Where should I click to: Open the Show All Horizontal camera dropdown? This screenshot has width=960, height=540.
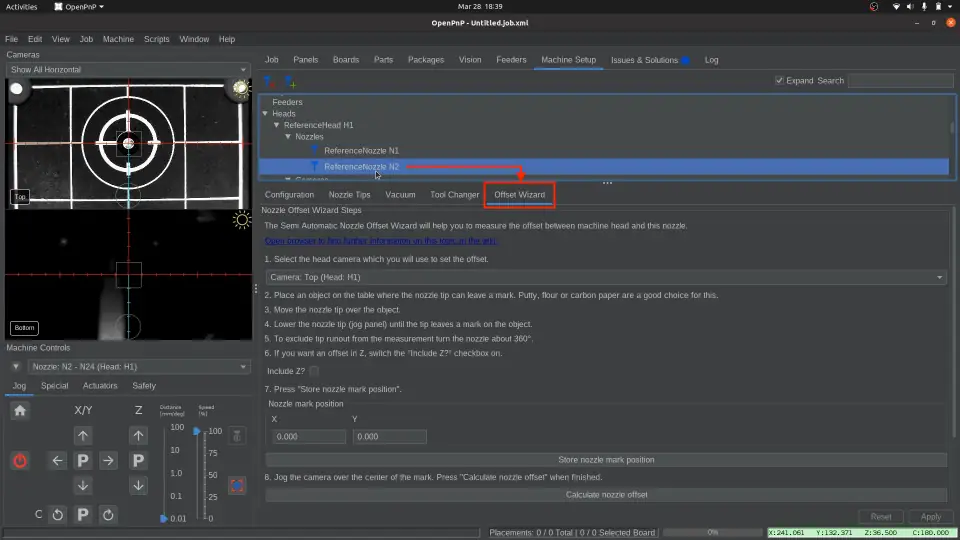[x=126, y=70]
